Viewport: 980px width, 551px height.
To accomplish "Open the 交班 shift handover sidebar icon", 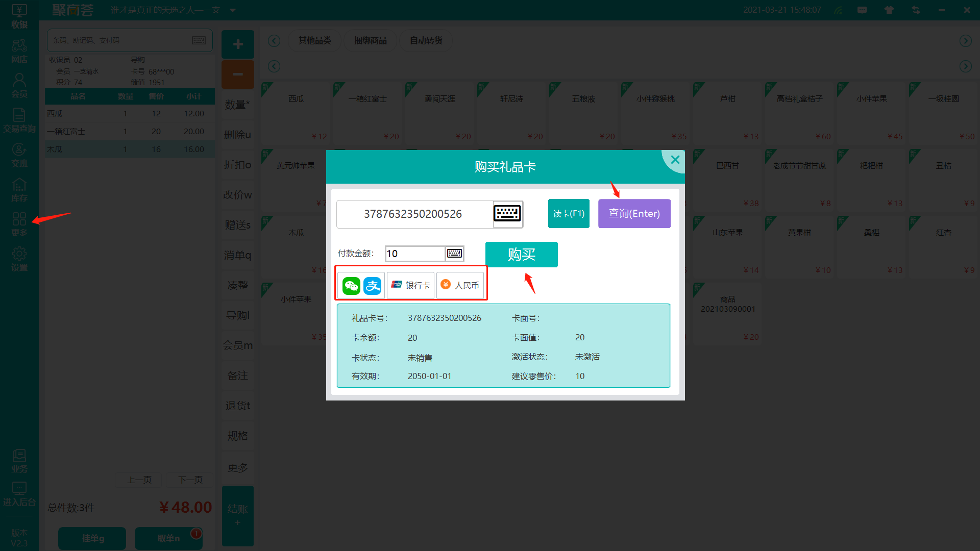I will (x=19, y=155).
